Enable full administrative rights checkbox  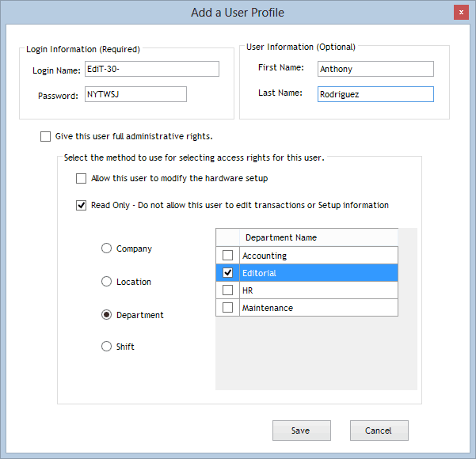click(45, 136)
